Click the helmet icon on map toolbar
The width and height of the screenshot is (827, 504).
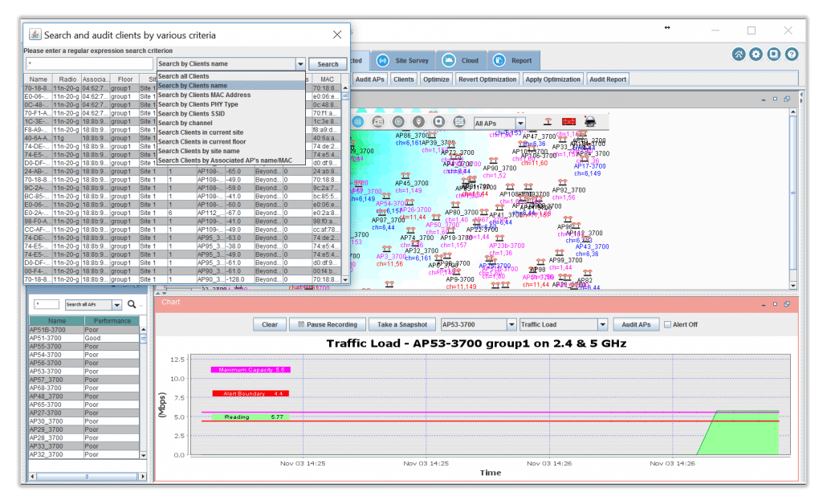click(x=589, y=122)
